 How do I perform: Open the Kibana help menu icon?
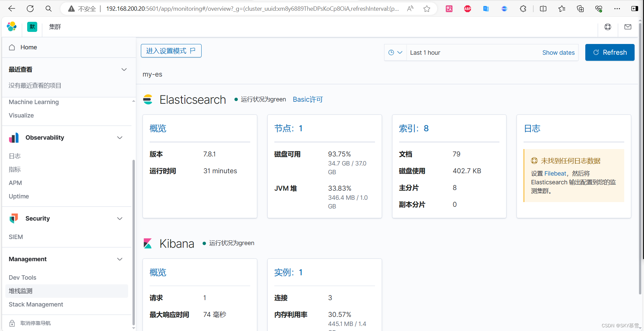tap(608, 27)
